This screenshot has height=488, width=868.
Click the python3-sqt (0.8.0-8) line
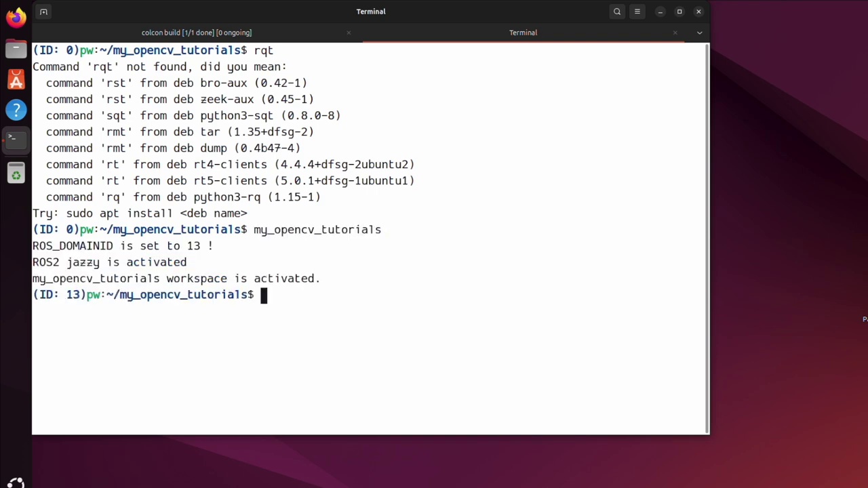193,115
